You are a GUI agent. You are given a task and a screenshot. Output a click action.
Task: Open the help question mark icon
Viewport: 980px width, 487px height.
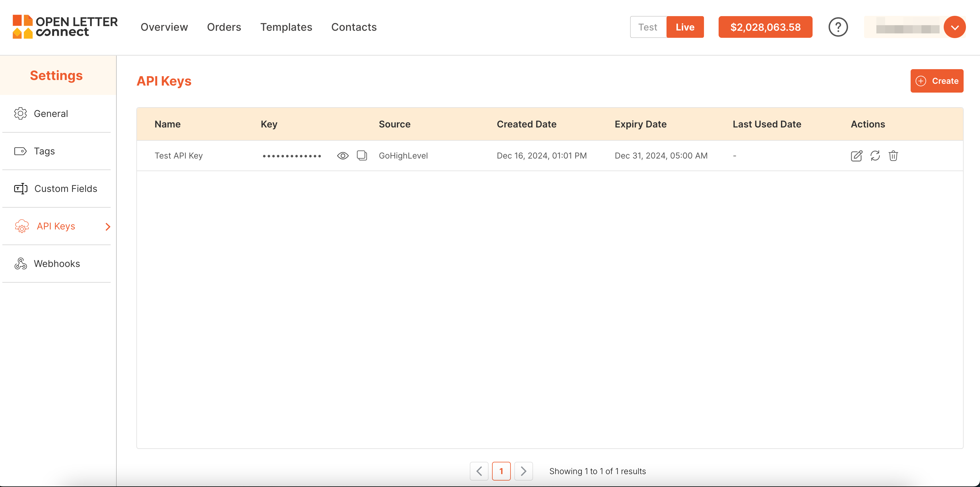[838, 27]
